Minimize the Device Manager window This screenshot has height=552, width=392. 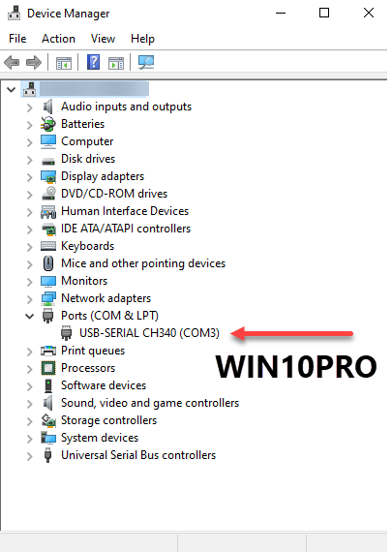coord(281,13)
